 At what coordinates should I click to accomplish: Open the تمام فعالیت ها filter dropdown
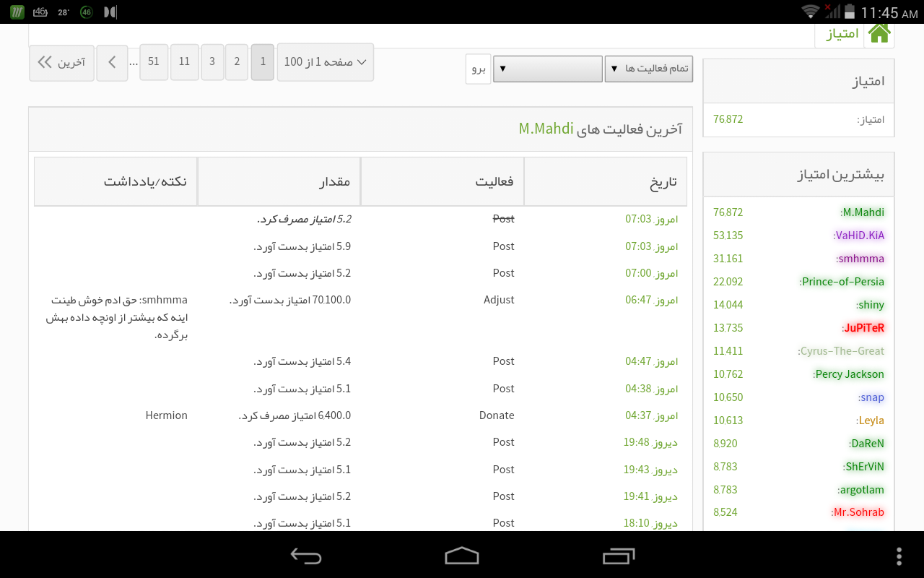pyautogui.click(x=649, y=69)
